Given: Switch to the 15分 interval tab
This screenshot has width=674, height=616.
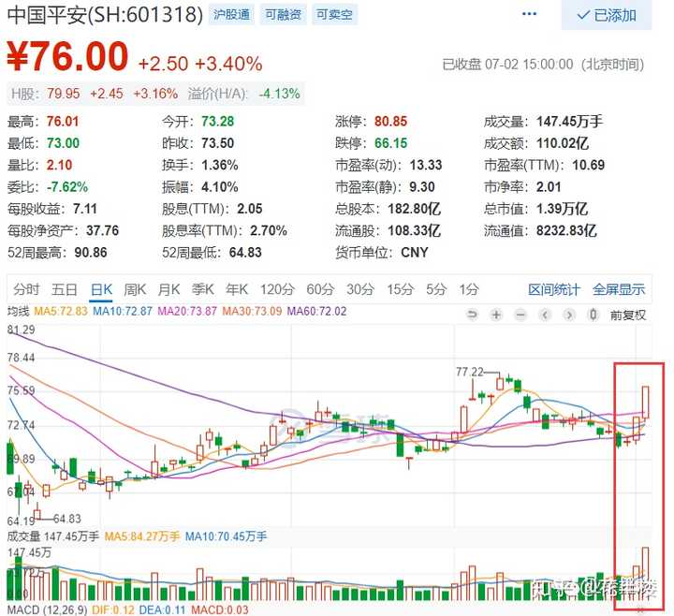Looking at the screenshot, I should coord(400,289).
